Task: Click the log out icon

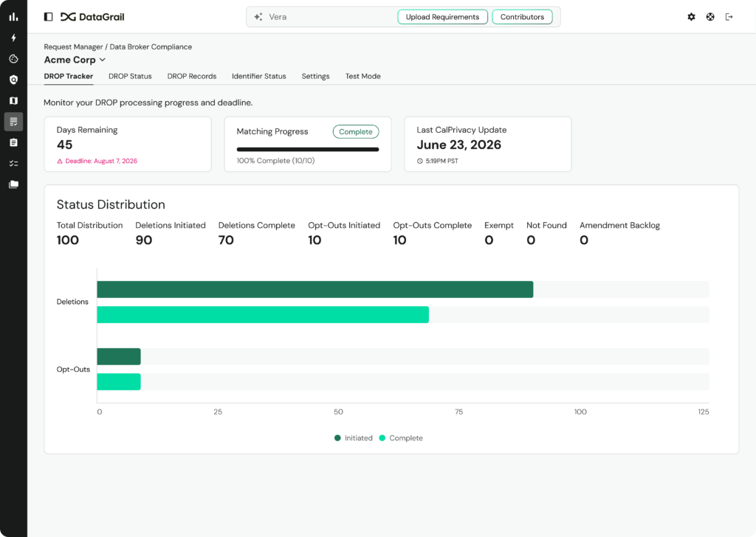Action: (x=729, y=17)
